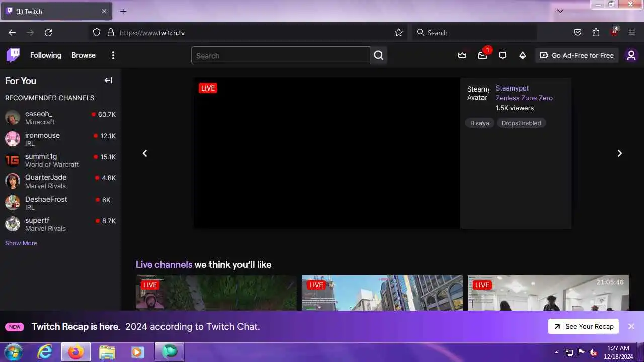Click the Twitch logo home icon

(13, 55)
